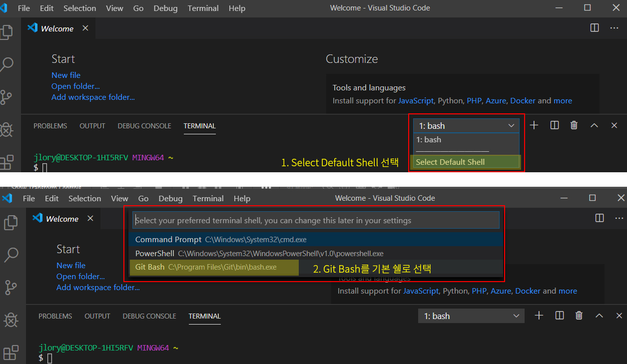This screenshot has height=364, width=627.
Task: Open Extensions icon in upper window activity bar
Action: coord(6,162)
